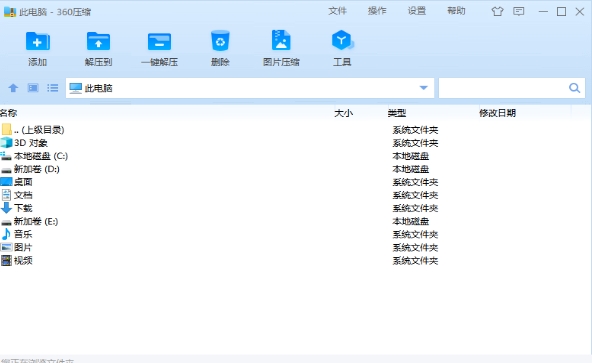
Task: Select the 下载 entry name
Action: (x=23, y=208)
